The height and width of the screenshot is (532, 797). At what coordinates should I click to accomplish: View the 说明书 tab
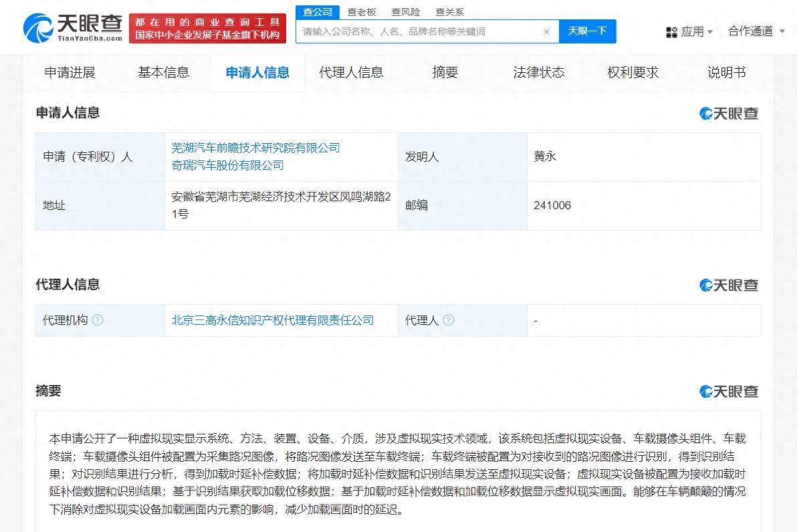[x=725, y=73]
